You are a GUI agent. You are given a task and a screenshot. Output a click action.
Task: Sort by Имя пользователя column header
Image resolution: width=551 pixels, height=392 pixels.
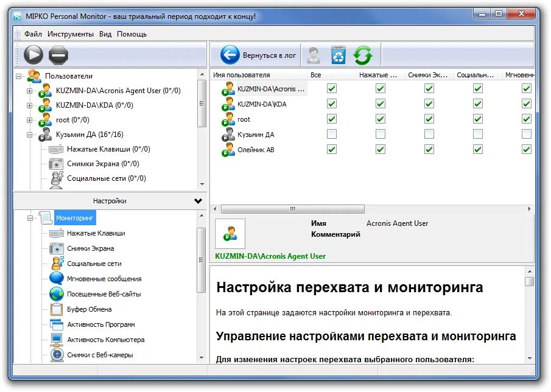[259, 75]
